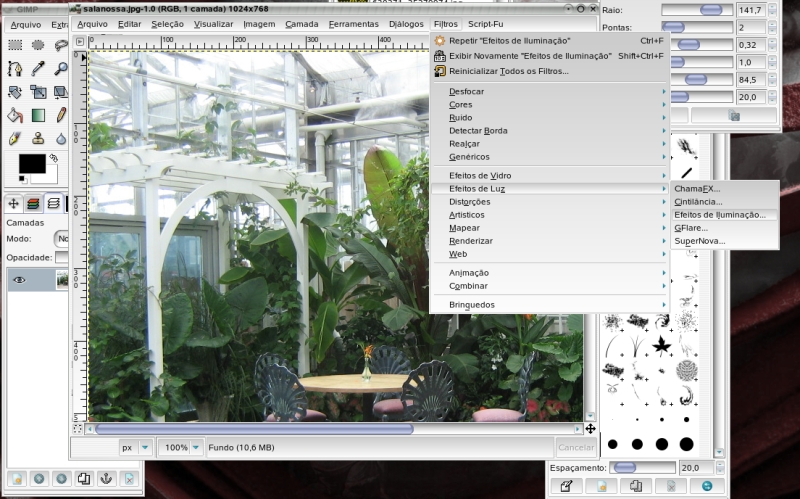Switch to the tool options move-icon tab

(x=13, y=204)
